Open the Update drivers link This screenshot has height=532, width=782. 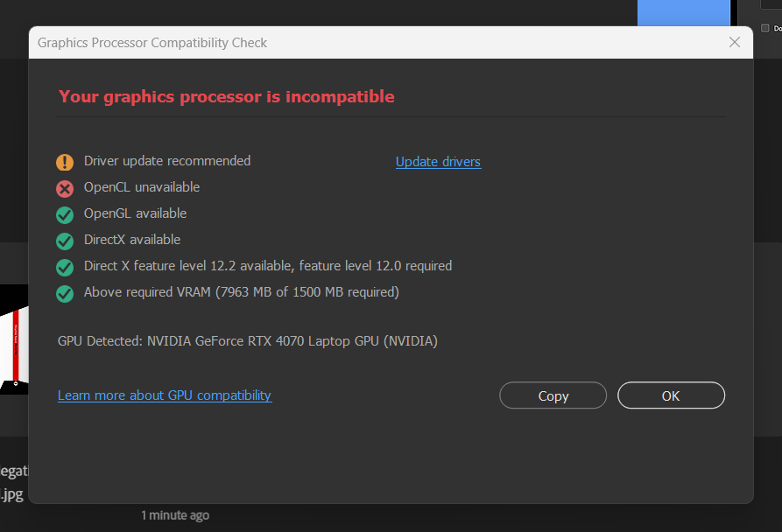438,162
